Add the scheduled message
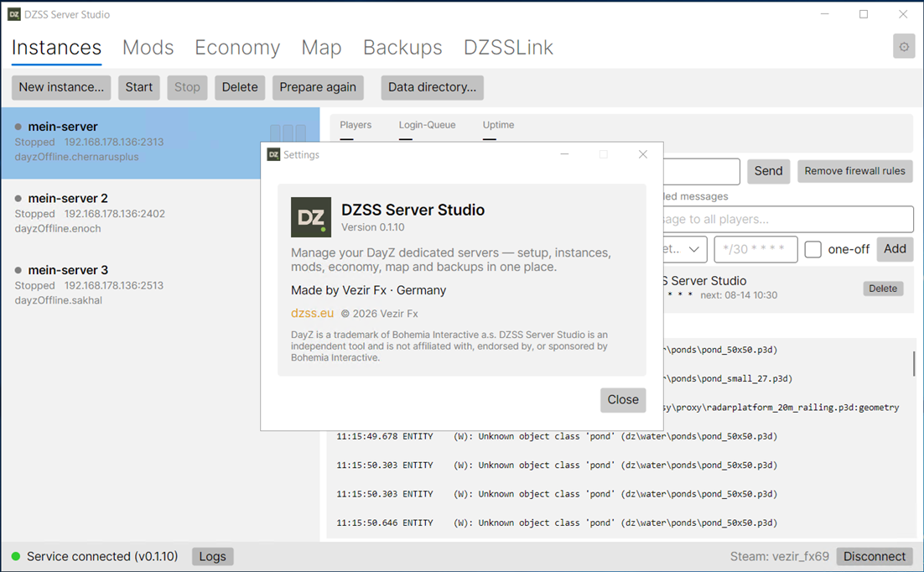 (x=895, y=249)
